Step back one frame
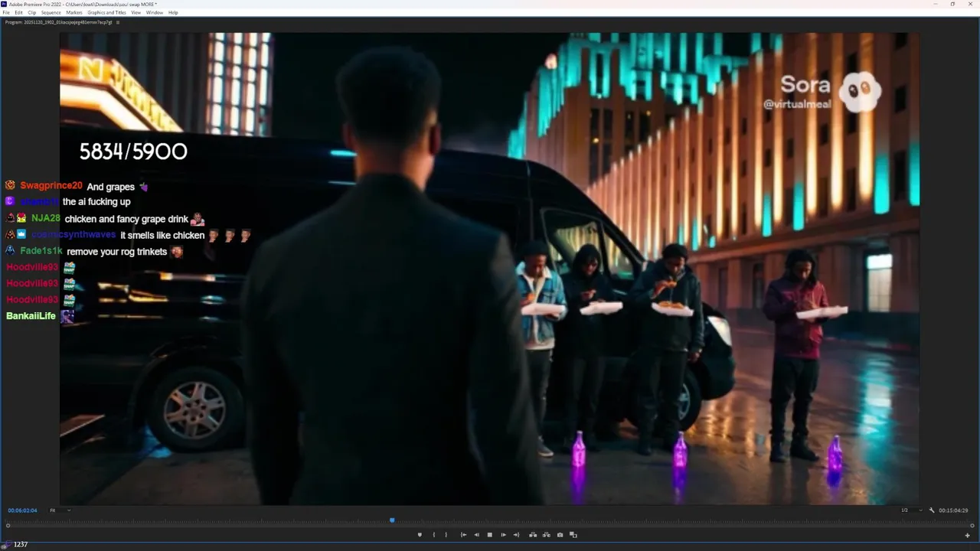Viewport: 980px width, 551px height. pyautogui.click(x=477, y=535)
